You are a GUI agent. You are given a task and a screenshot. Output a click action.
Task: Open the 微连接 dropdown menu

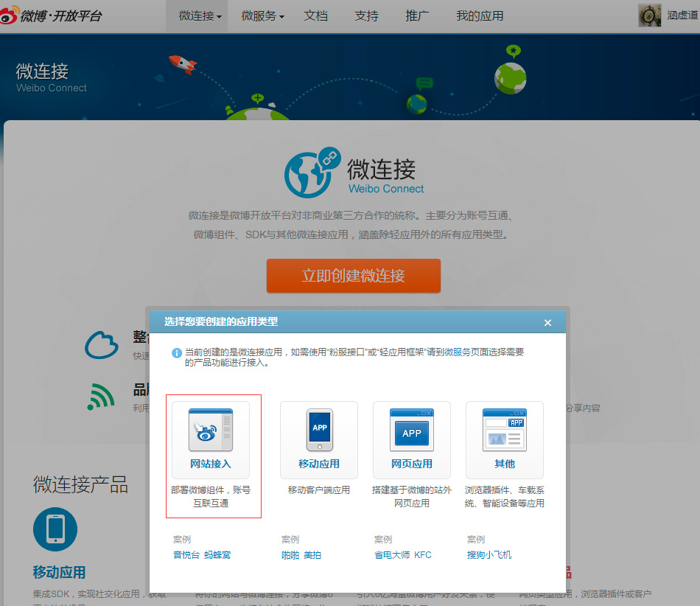click(200, 16)
